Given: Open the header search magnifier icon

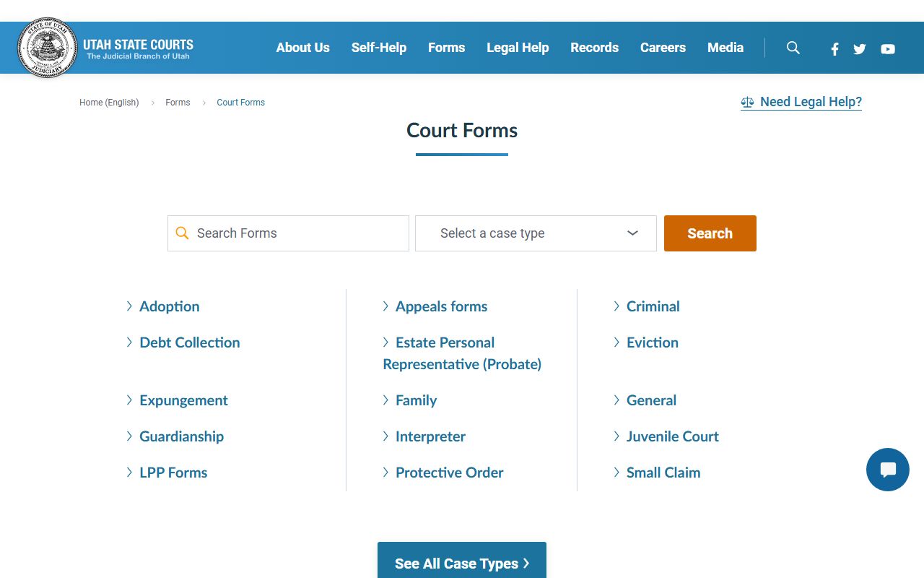Looking at the screenshot, I should pyautogui.click(x=793, y=48).
